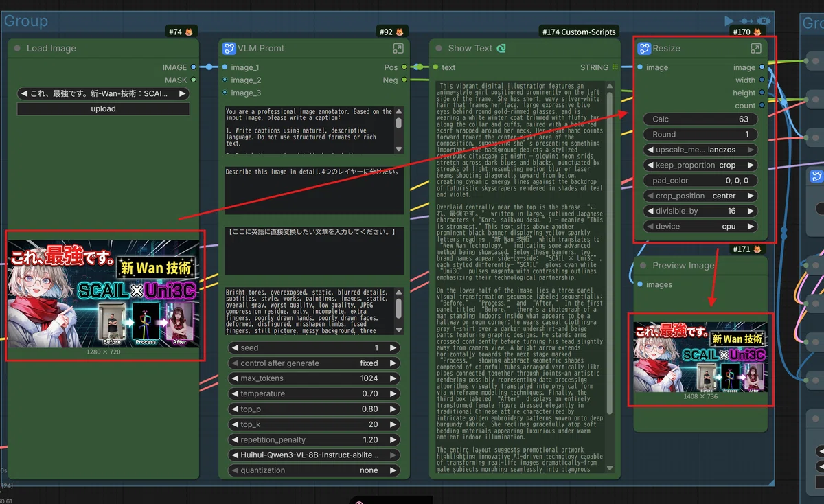This screenshot has height=504, width=824.
Task: Open the upscale_method lanczos dropdown
Action: pyautogui.click(x=700, y=150)
